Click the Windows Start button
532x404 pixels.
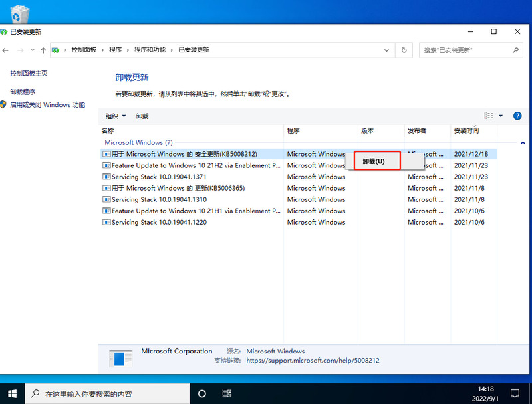12,393
